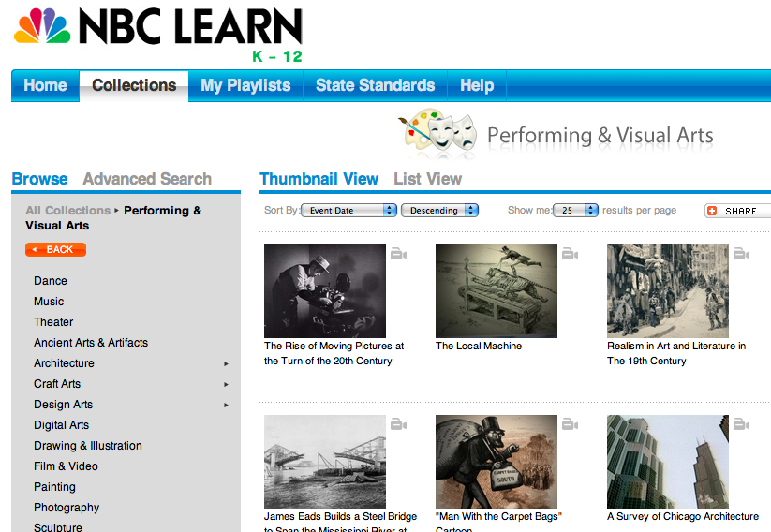Open the Man With the Carpet Bags thumbnail
This screenshot has height=532, width=771.
[497, 462]
